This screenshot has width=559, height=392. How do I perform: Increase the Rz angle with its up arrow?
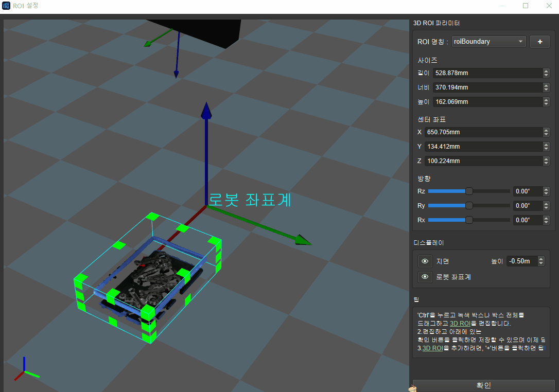coord(546,189)
